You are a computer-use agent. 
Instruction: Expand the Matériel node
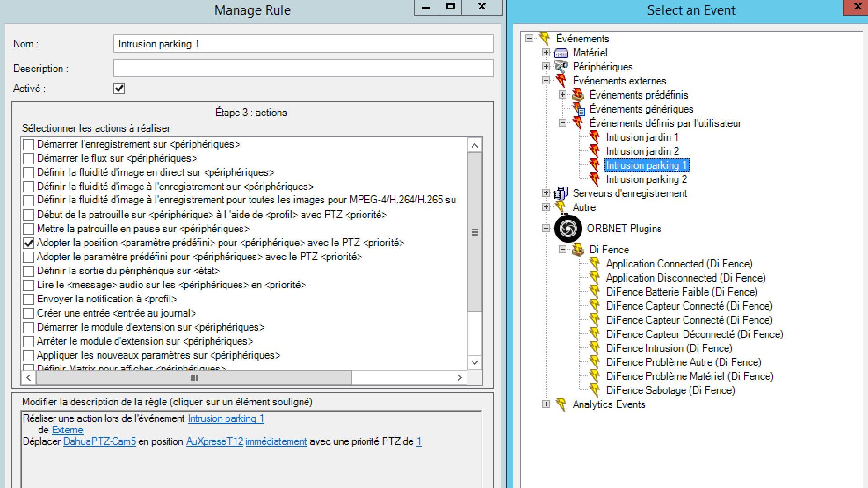[546, 52]
